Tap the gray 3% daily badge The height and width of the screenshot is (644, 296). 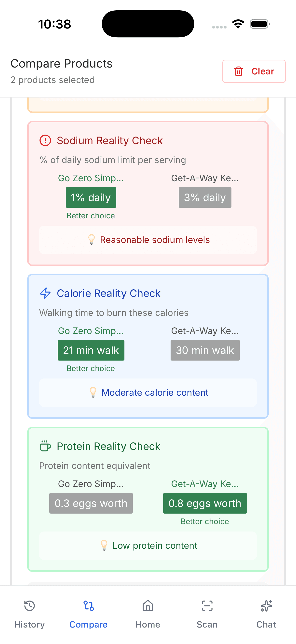click(205, 197)
